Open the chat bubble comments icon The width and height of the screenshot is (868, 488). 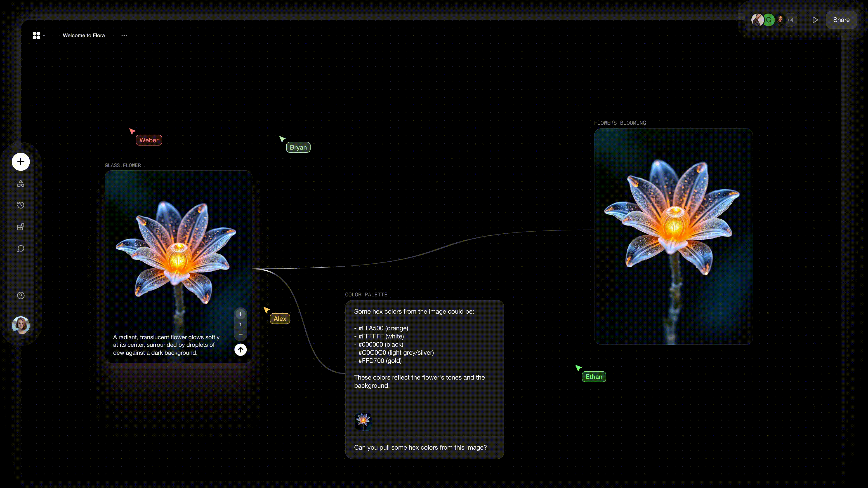click(x=21, y=249)
